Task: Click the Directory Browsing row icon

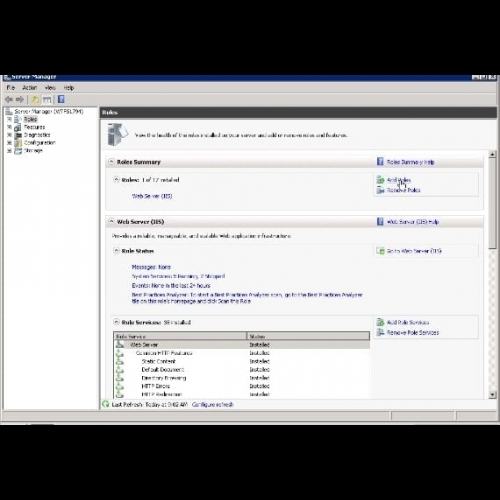Action: click(x=120, y=378)
